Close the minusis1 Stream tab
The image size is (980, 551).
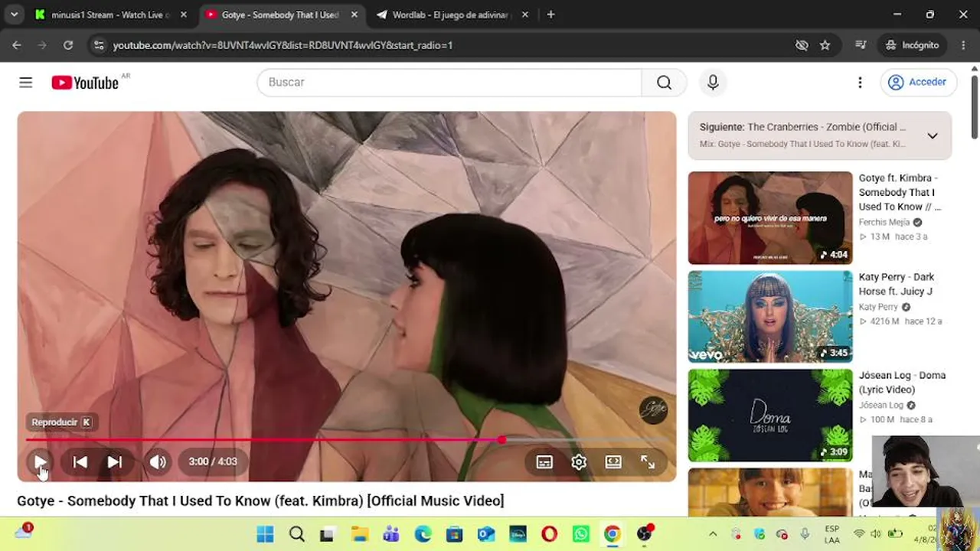(x=183, y=15)
